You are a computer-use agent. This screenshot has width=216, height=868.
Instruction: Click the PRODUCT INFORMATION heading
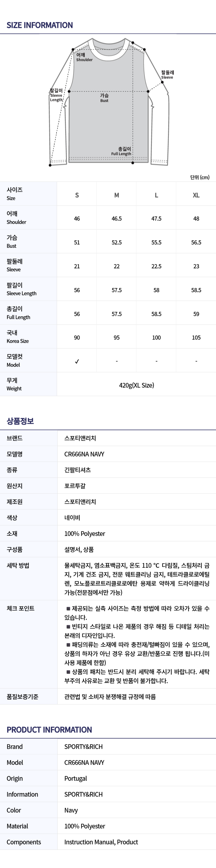tap(49, 730)
